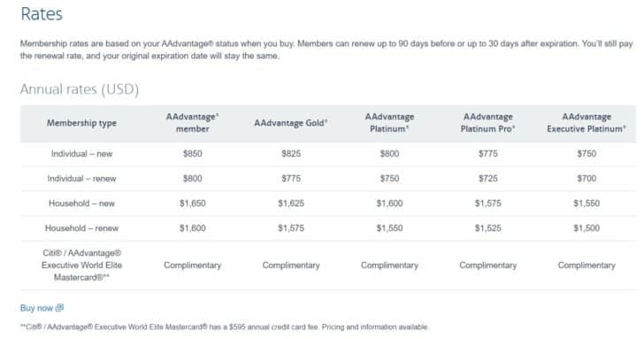Click the AAdvantage Executive Platinum column header
The image size is (644, 339).
pos(586,123)
